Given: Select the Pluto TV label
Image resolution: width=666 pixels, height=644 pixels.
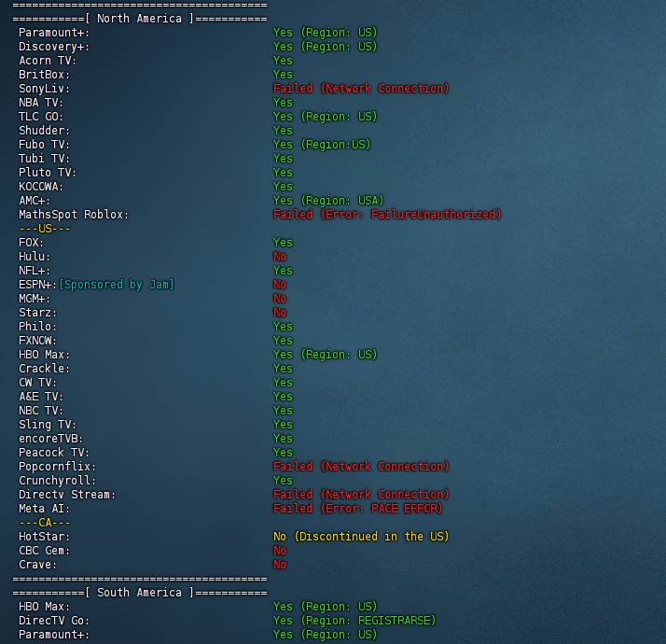Looking at the screenshot, I should pyautogui.click(x=48, y=173).
